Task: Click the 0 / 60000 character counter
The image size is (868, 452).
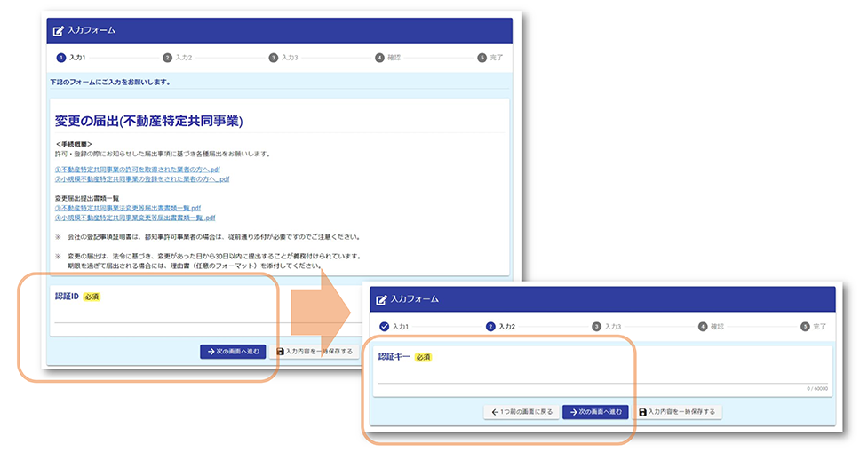Action: (817, 389)
